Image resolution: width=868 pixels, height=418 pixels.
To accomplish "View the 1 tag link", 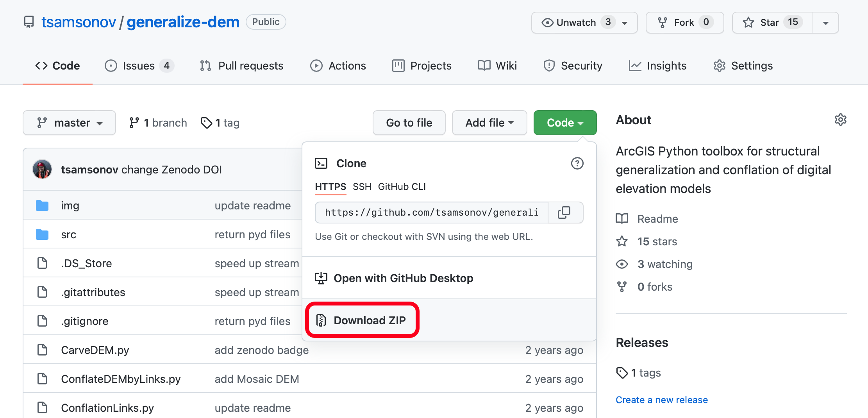I will click(x=220, y=123).
